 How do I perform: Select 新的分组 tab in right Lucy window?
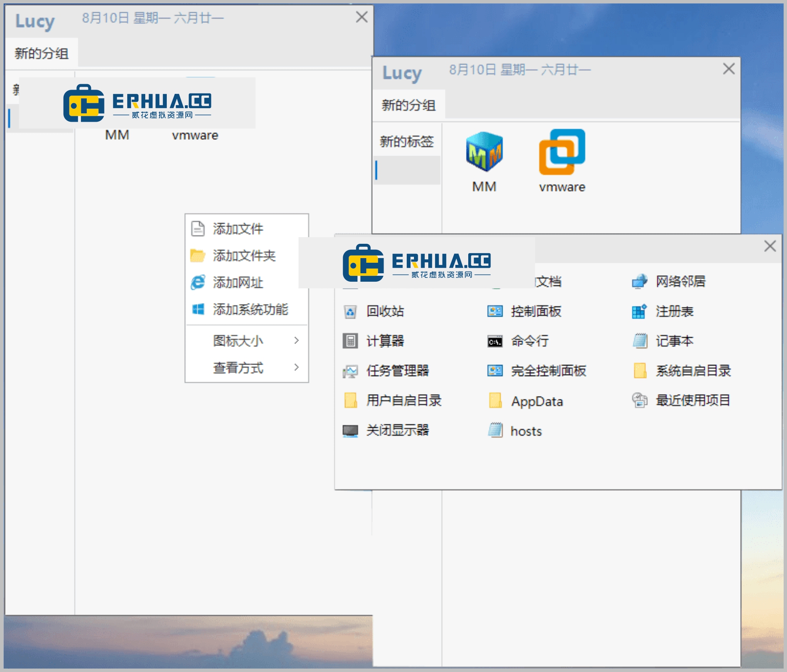tap(408, 105)
